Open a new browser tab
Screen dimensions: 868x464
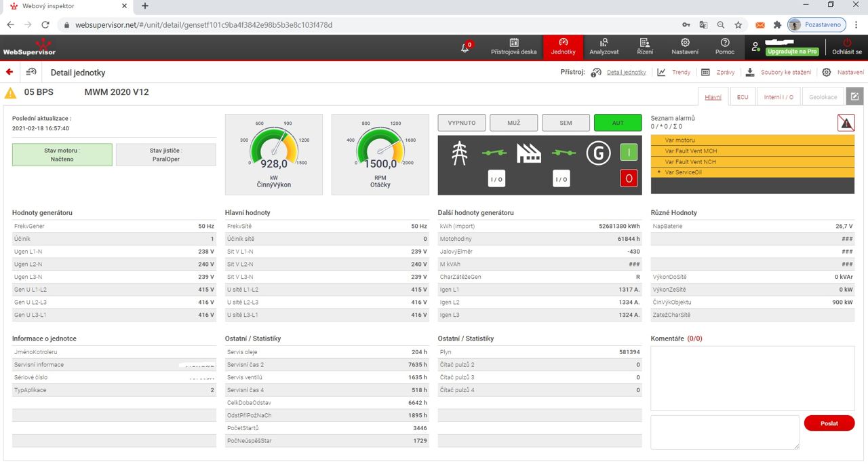(145, 6)
